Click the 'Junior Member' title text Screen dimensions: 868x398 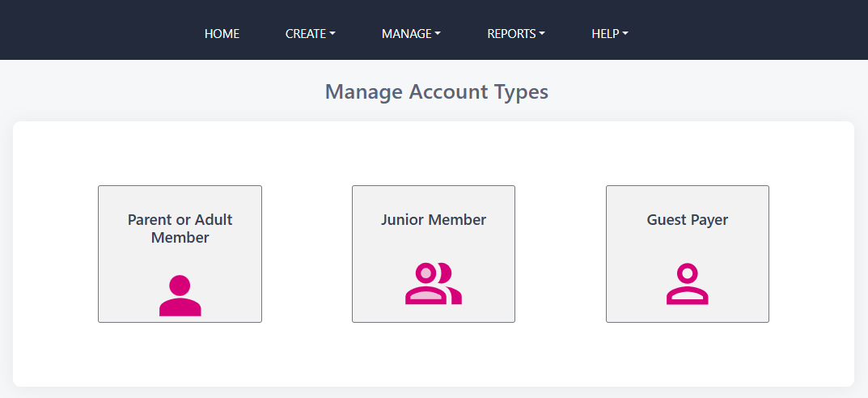tap(434, 220)
